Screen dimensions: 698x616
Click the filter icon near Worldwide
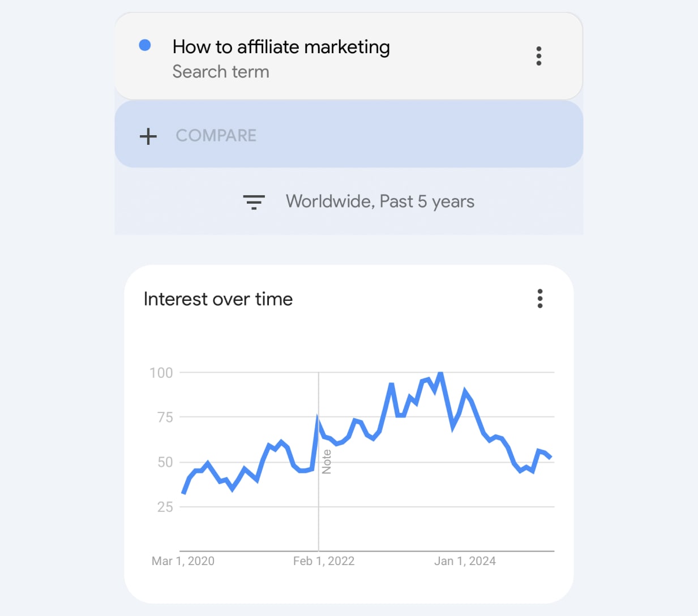pyautogui.click(x=254, y=201)
